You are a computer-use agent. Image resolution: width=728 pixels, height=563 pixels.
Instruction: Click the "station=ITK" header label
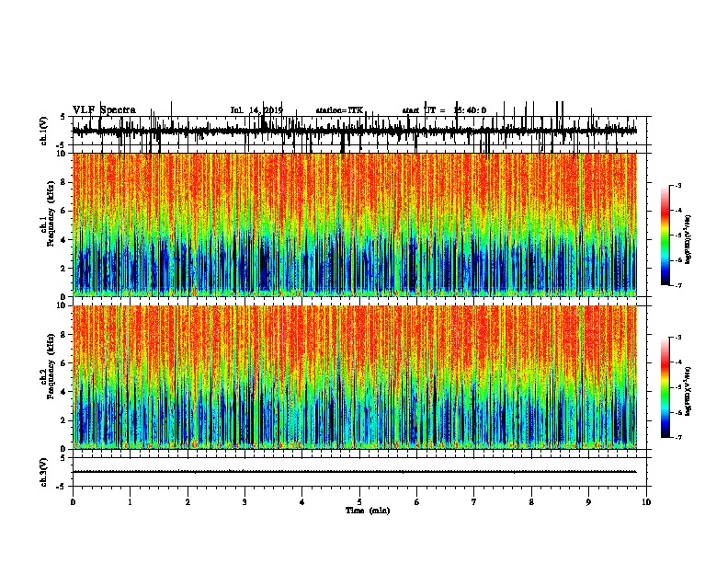(339, 110)
